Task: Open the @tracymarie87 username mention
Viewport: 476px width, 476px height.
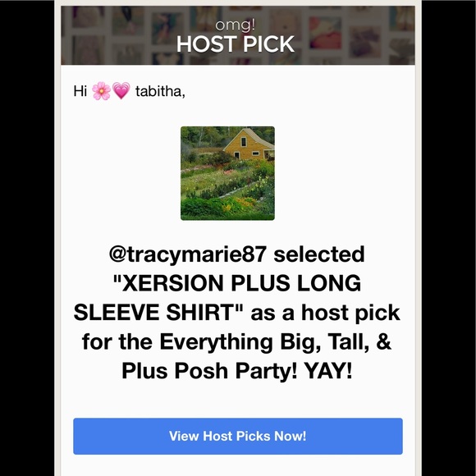Action: (x=188, y=254)
